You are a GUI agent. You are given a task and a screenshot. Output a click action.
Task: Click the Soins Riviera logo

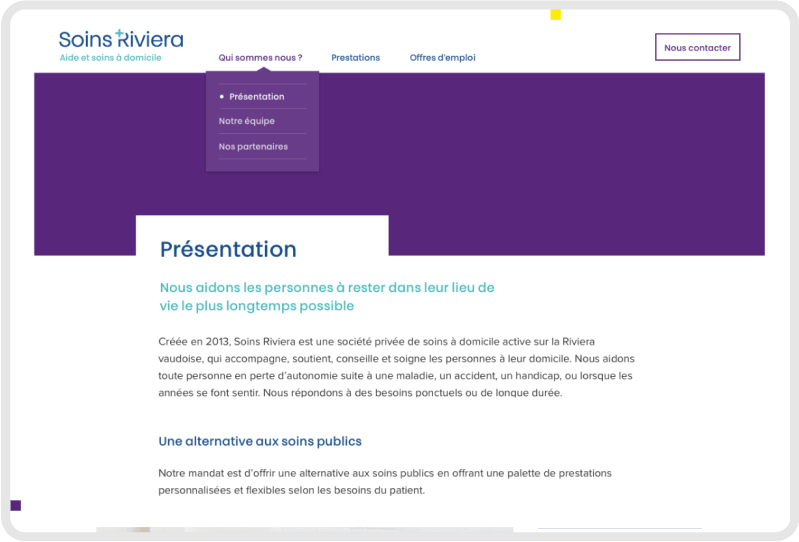120,40
